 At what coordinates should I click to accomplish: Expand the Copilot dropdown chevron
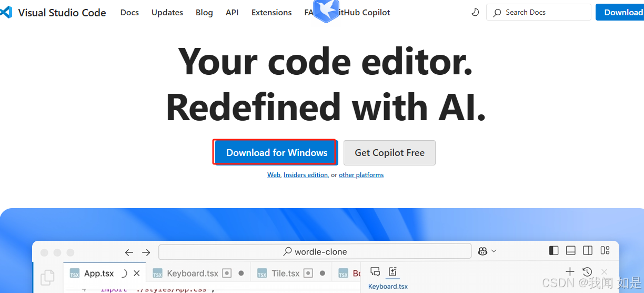click(494, 251)
